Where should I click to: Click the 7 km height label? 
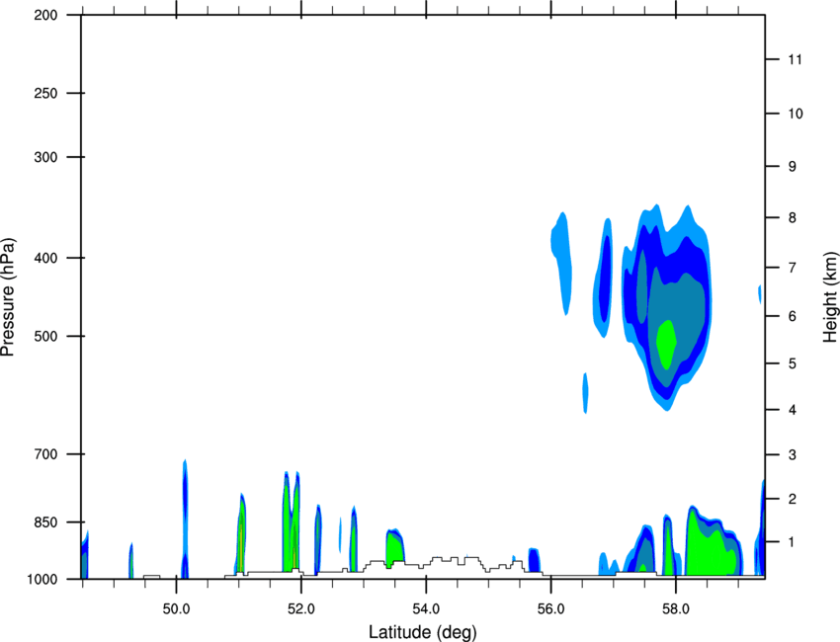pos(793,268)
